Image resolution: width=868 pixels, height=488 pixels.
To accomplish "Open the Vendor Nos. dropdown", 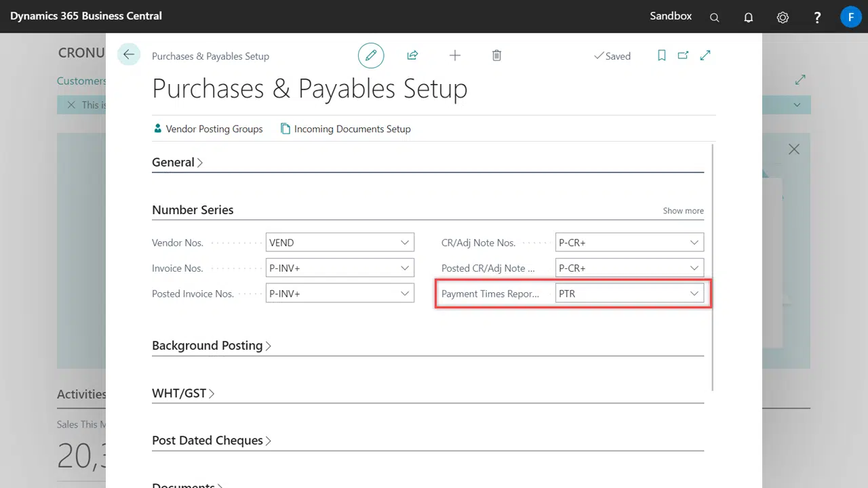I will pos(405,243).
